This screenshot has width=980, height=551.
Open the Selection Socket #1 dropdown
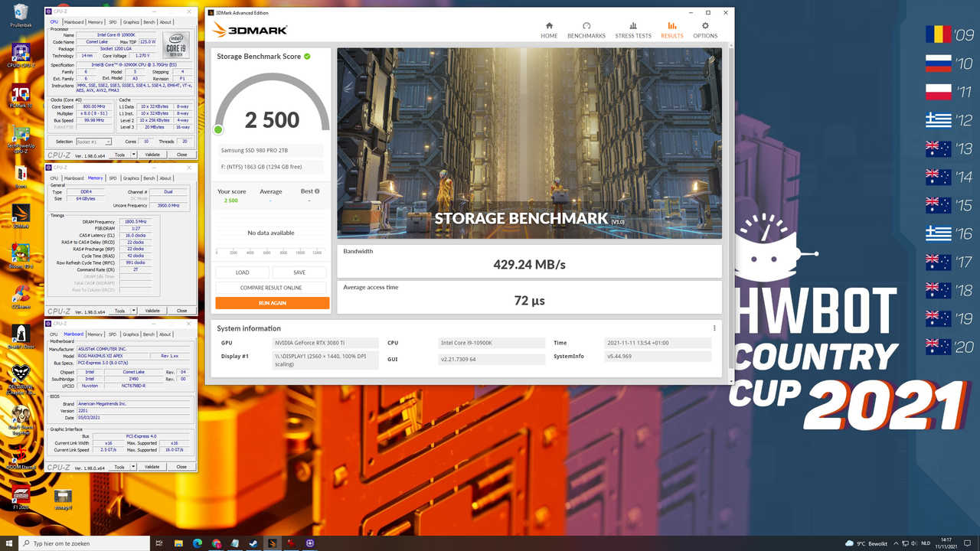tap(93, 142)
